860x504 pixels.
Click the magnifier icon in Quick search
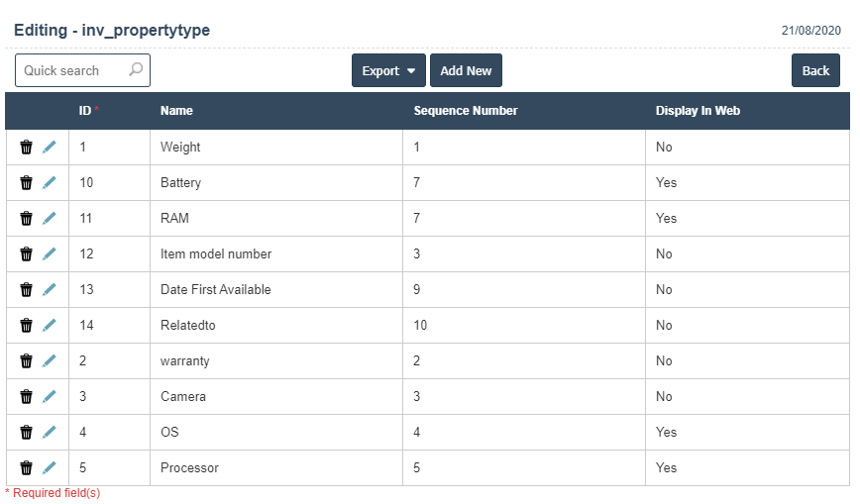coord(136,70)
